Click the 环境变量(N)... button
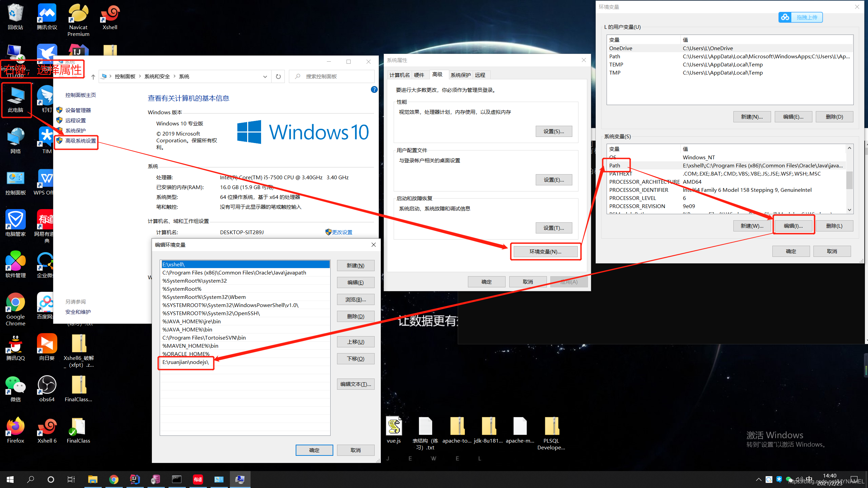Screen dimensions: 868x488 tap(545, 251)
